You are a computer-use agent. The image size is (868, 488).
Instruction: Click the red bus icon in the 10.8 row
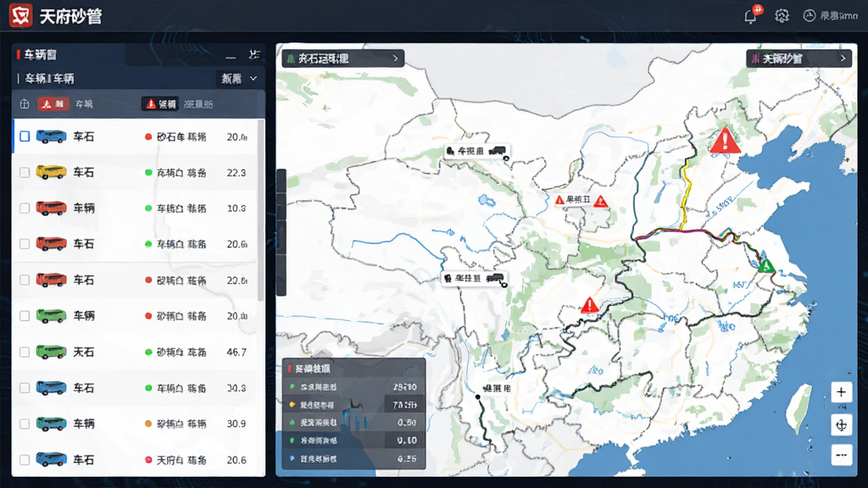coord(51,208)
